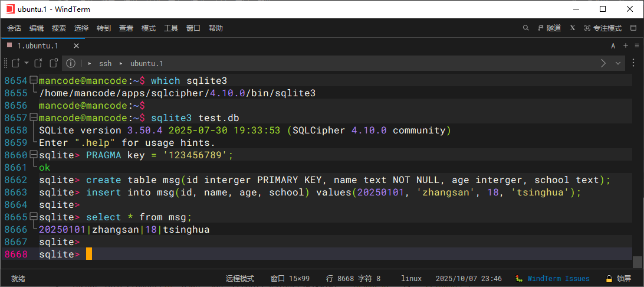Viewport: 644px width, 287px height.
Task: Click the X icon in the top bar
Action: click(x=573, y=28)
